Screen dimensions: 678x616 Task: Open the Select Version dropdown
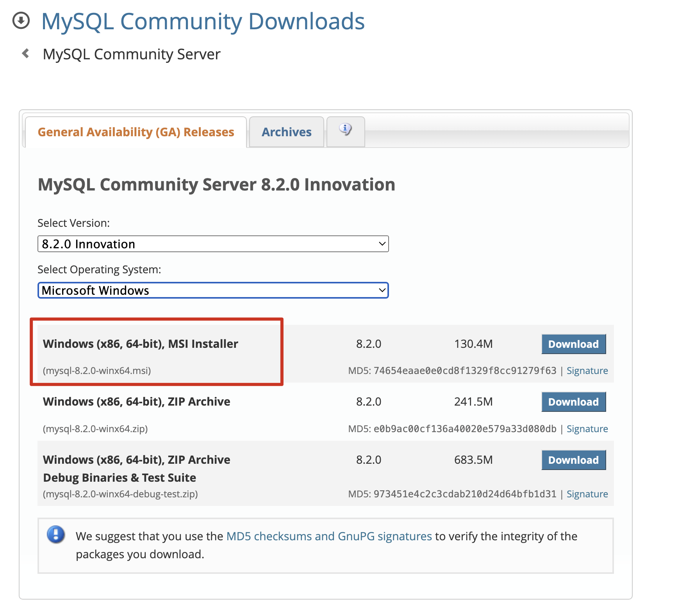(x=213, y=244)
